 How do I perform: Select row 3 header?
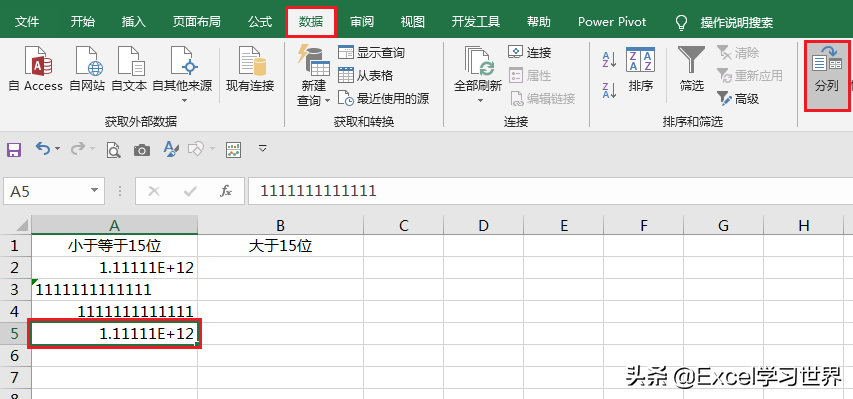tap(15, 290)
